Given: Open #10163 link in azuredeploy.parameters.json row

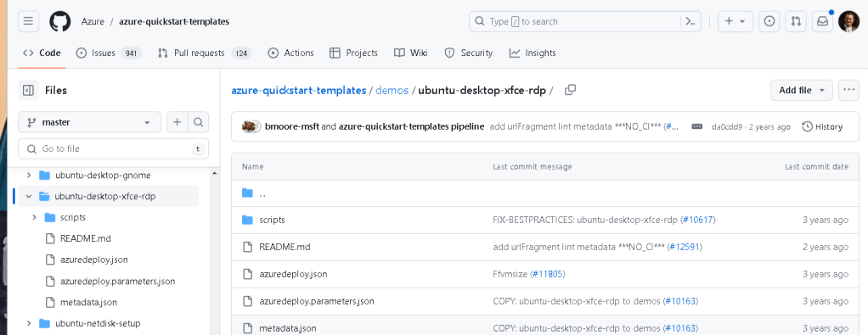Looking at the screenshot, I should pyautogui.click(x=679, y=301).
